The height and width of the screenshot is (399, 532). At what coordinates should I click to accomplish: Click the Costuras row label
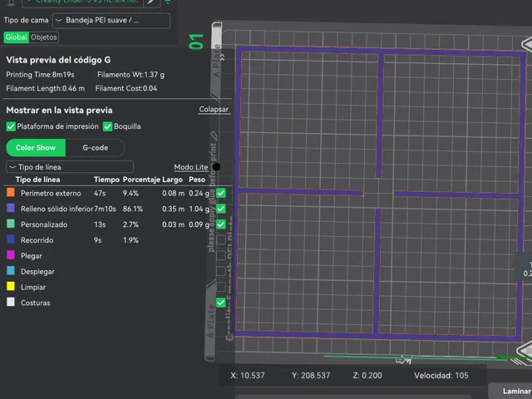coord(35,303)
